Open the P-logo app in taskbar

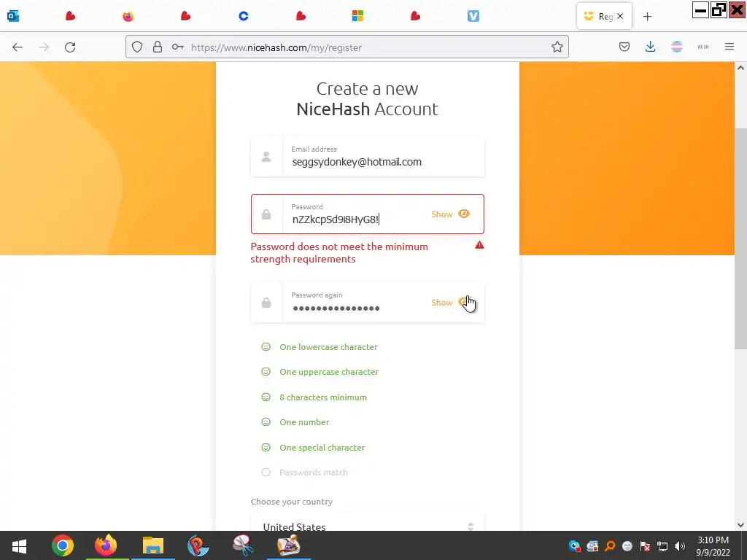[198, 545]
